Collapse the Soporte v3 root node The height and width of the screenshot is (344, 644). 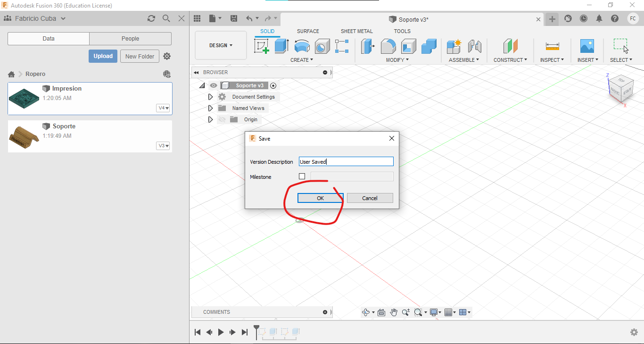tap(202, 85)
